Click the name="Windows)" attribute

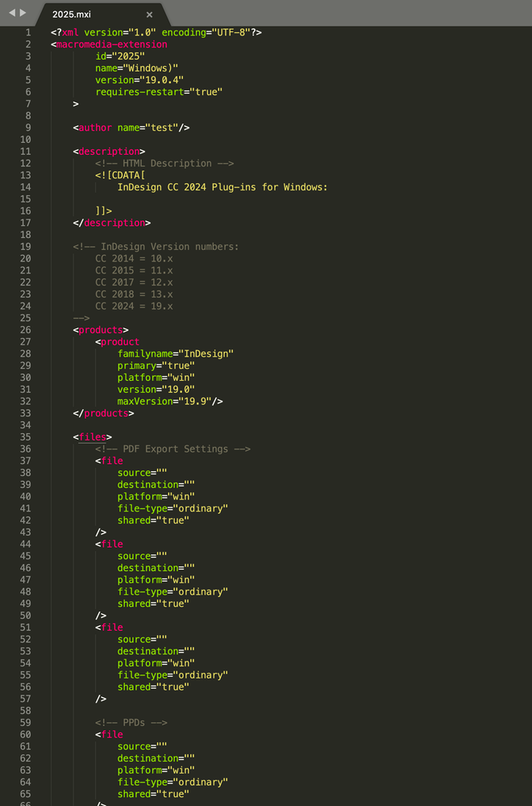pos(136,68)
